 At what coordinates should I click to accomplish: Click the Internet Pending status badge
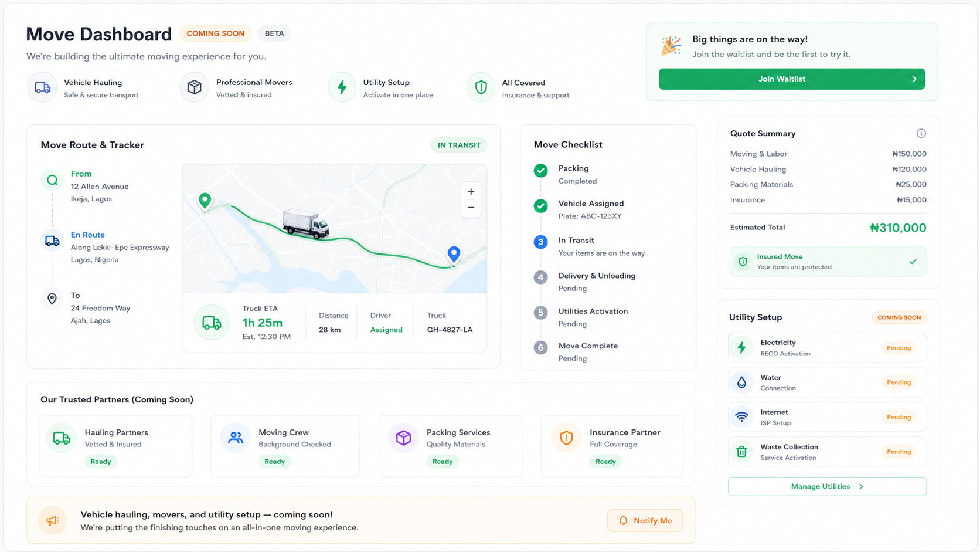[x=899, y=417]
